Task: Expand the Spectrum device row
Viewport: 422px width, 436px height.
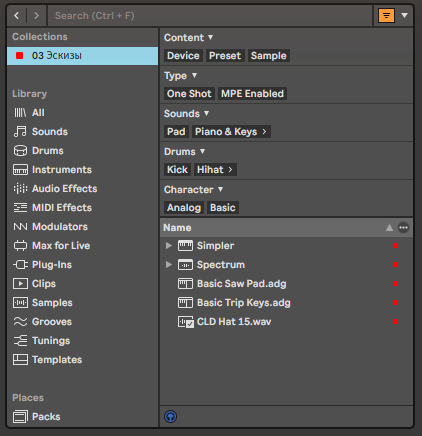Action: 169,265
